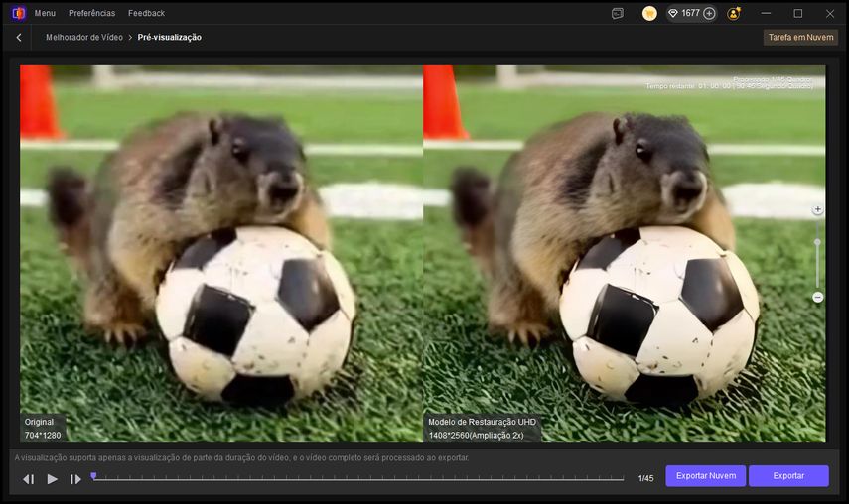
Task: Play the preview video
Action: point(52,479)
